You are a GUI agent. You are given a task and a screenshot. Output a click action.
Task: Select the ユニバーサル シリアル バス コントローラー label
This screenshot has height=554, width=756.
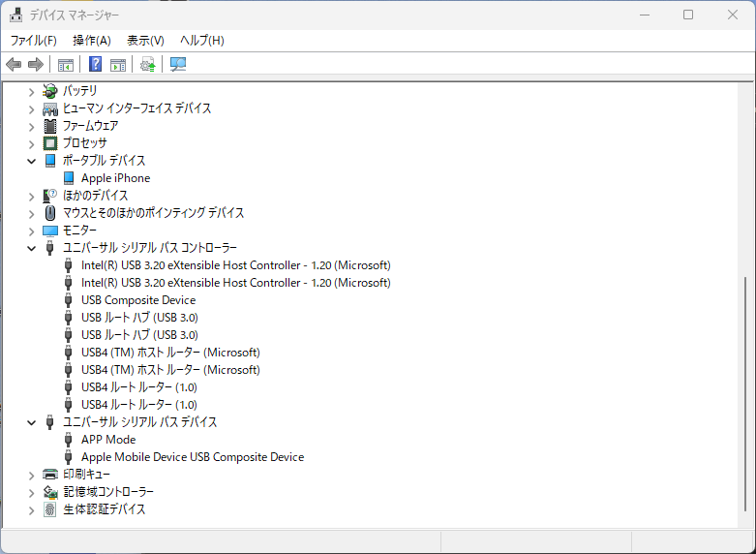click(x=150, y=248)
